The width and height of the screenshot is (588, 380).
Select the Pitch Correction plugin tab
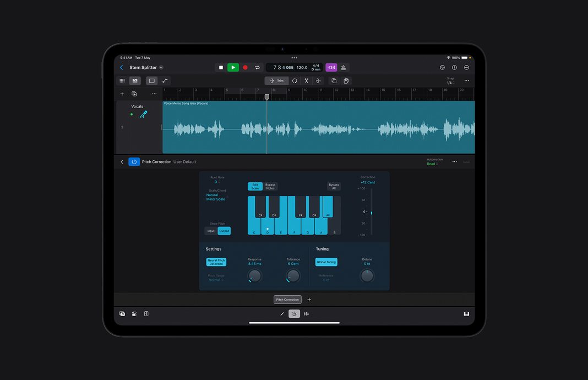click(287, 300)
